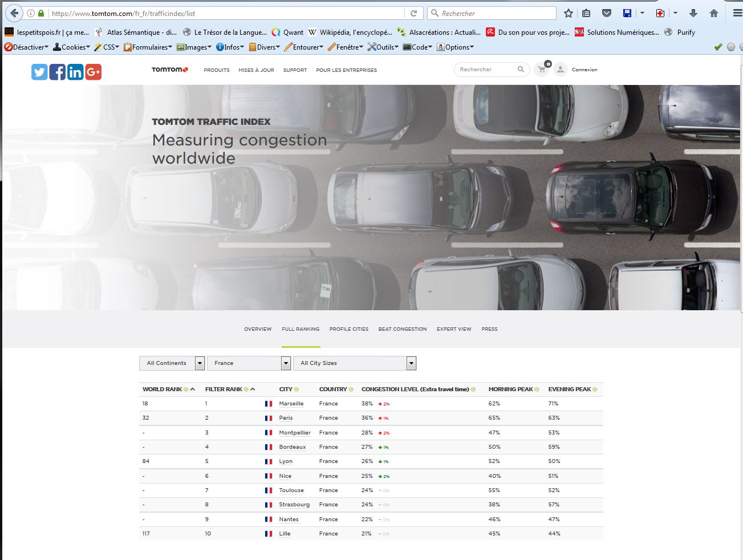Open the shopping cart icon
Screen dimensions: 743x560
click(542, 70)
